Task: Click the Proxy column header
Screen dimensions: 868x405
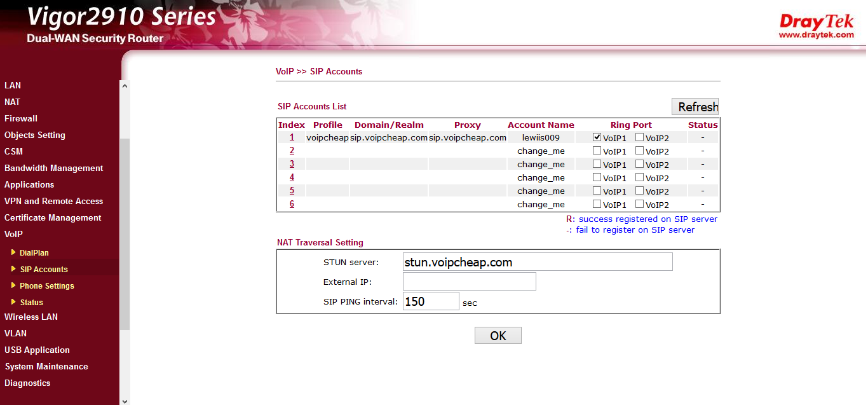Action: point(468,125)
